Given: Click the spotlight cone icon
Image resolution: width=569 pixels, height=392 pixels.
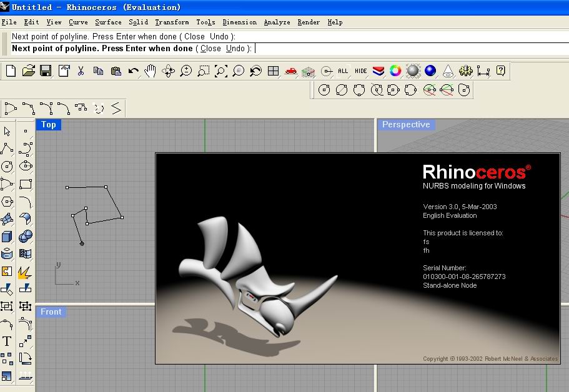Looking at the screenshot, I should [x=448, y=71].
